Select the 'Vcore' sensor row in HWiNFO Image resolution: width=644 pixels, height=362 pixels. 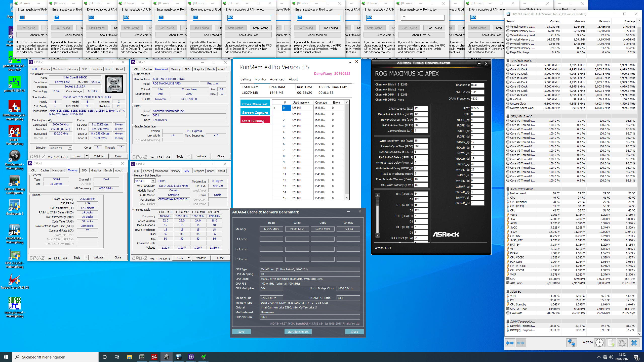(571, 215)
